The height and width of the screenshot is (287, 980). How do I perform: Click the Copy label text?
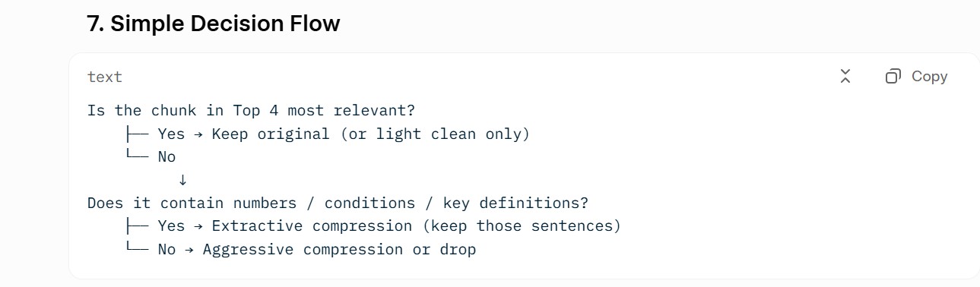click(929, 76)
